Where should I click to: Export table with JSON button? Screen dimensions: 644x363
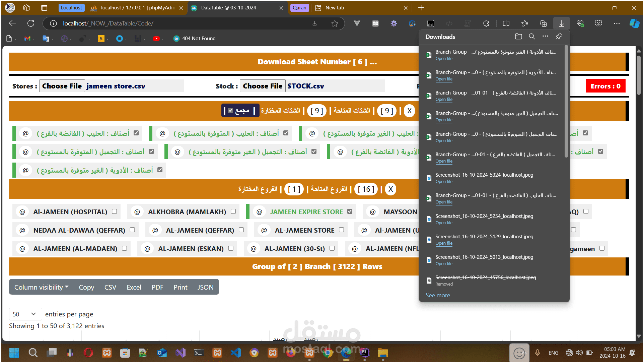pos(205,287)
